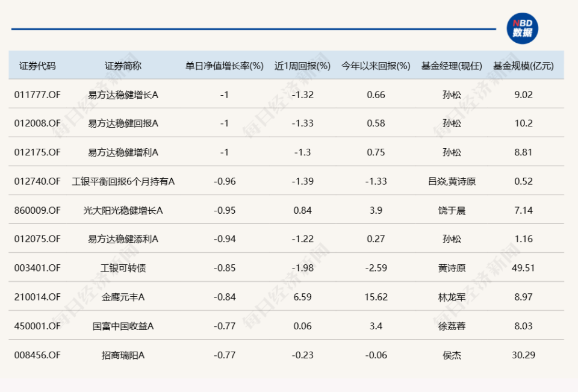The height and width of the screenshot is (392, 578).
Task: Click fund code 012740.OF
Action: point(37,181)
